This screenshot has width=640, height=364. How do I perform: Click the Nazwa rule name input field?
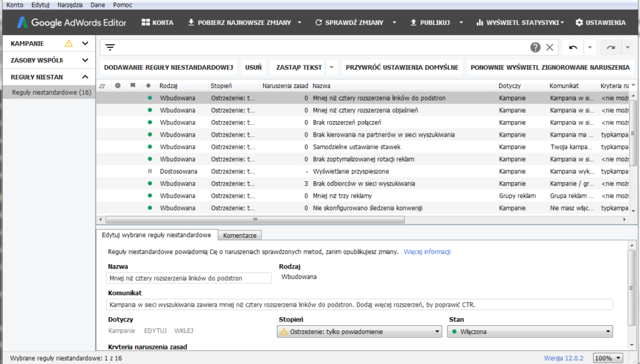coord(189,278)
